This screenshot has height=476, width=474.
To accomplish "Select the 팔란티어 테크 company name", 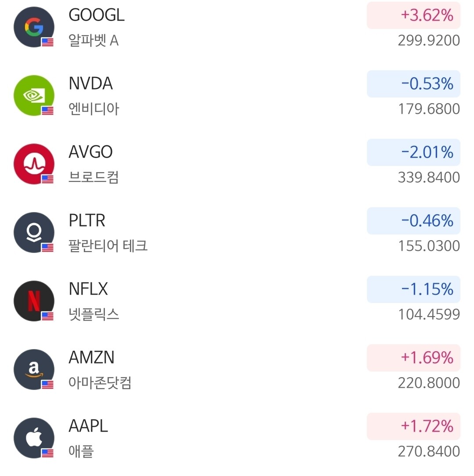I will point(108,245).
